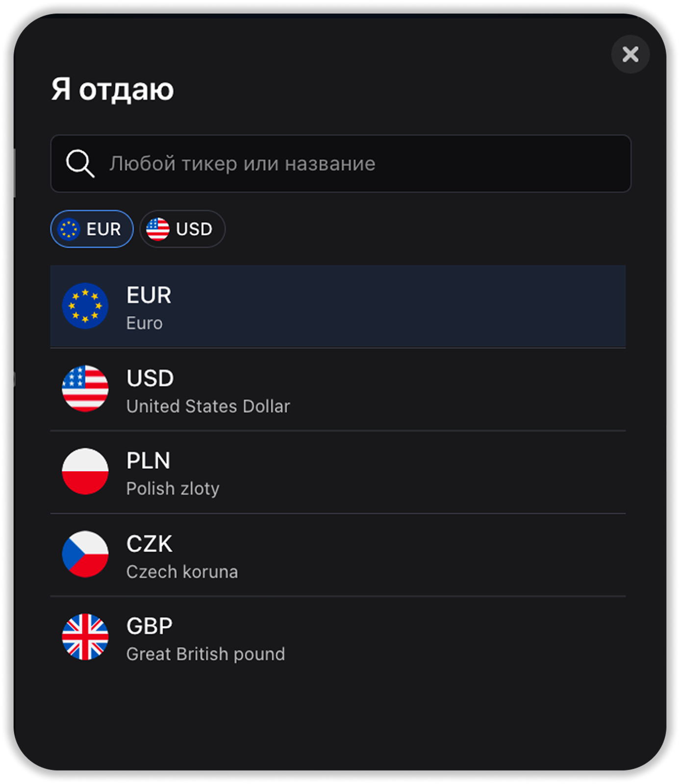Click the magnifying glass search icon

[x=80, y=163]
